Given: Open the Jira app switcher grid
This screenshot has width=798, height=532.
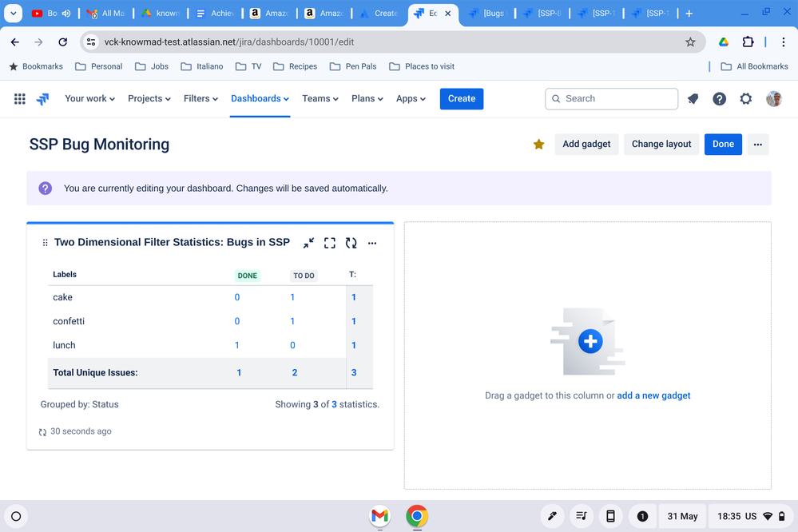Looking at the screenshot, I should click(20, 99).
